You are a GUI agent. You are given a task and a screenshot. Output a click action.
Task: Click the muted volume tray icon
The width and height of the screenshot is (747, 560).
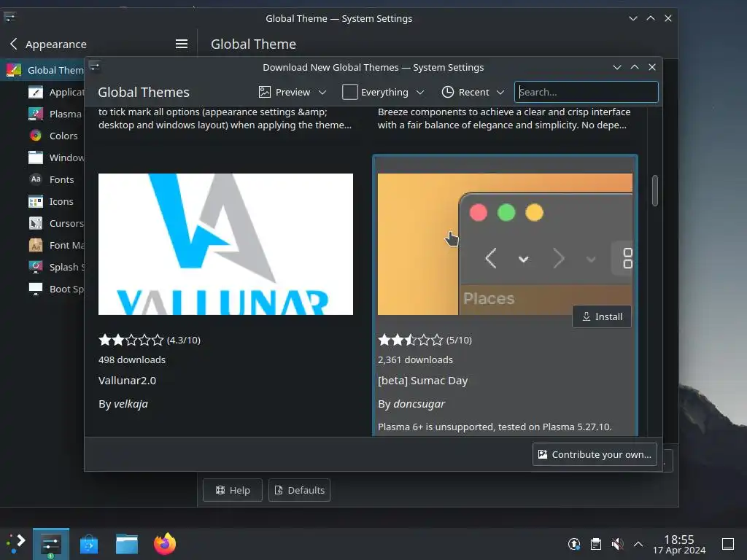(617, 544)
